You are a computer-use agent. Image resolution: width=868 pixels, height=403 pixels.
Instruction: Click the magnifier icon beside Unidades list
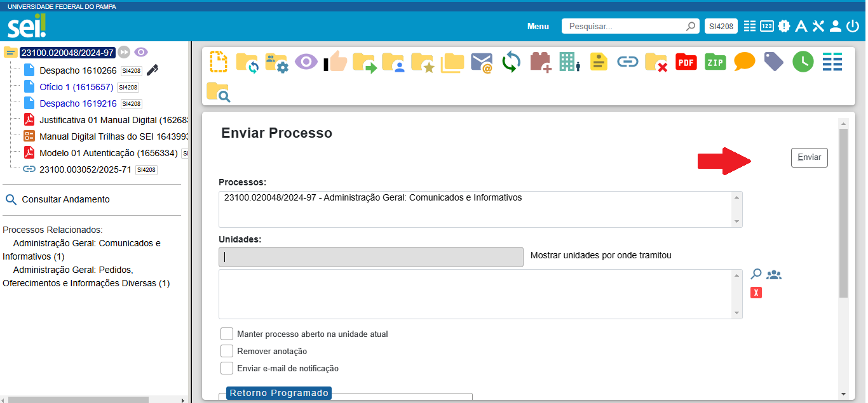[756, 274]
